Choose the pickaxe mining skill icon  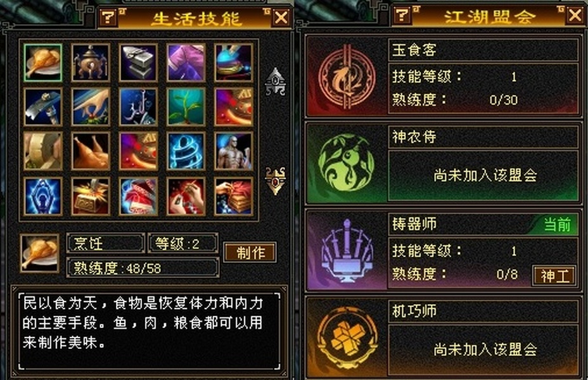(x=42, y=107)
